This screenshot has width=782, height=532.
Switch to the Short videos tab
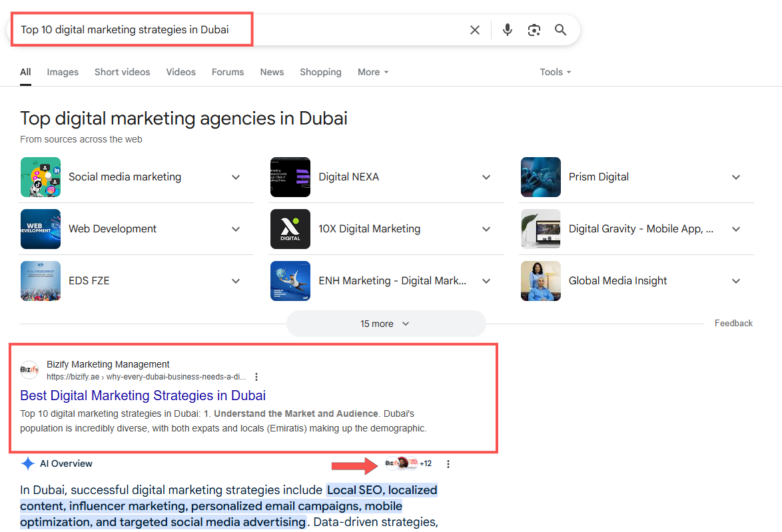pos(122,73)
